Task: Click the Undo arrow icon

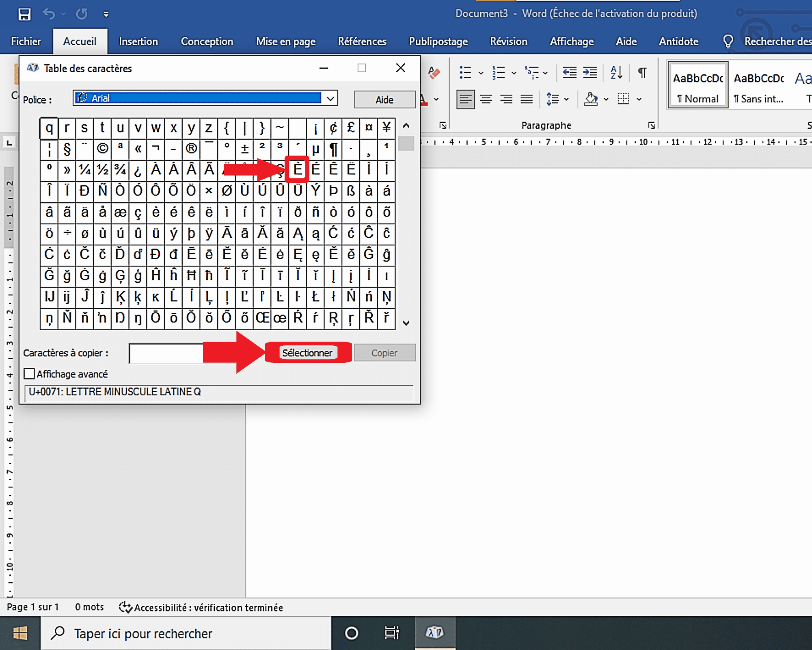Action: (x=49, y=14)
